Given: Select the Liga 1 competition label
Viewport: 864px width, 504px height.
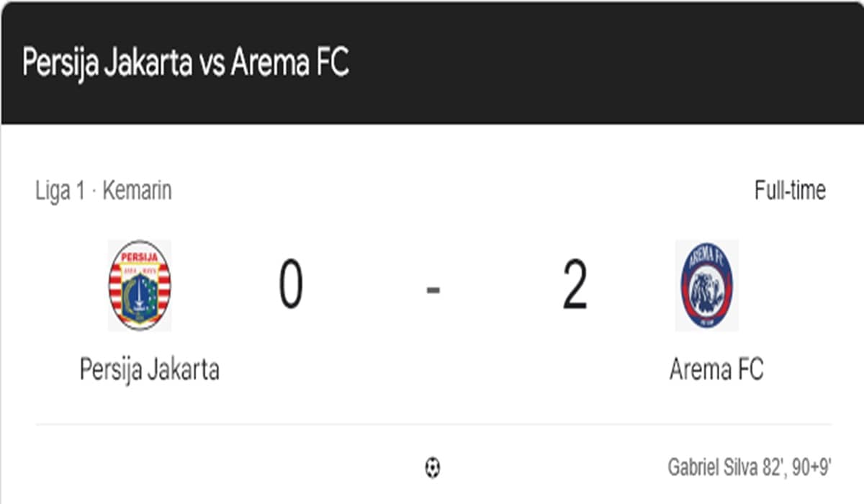Looking at the screenshot, I should click(60, 191).
